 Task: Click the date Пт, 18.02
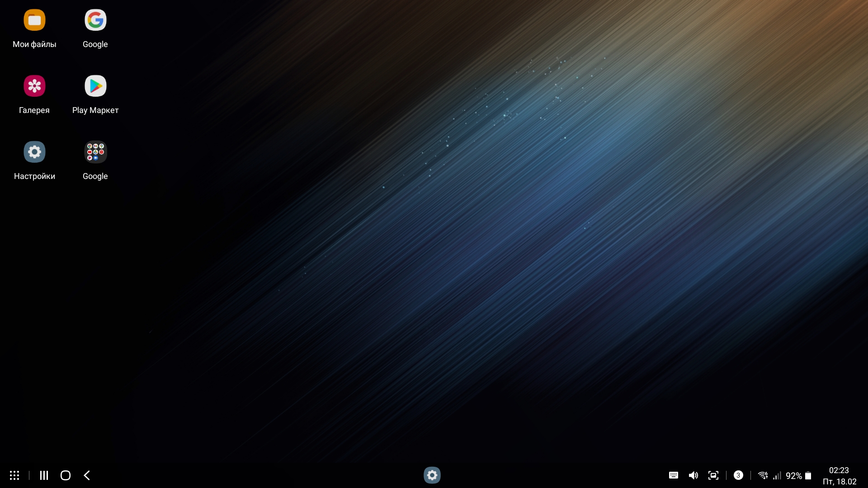839,482
